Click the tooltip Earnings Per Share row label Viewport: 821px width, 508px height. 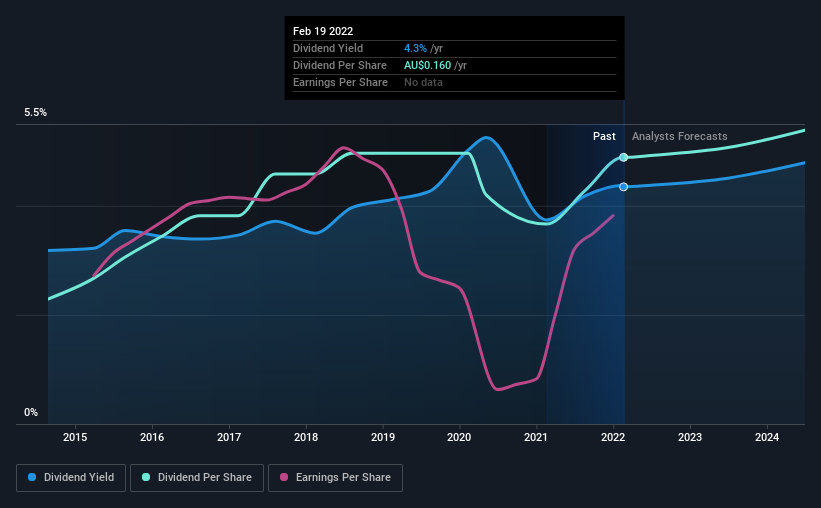click(340, 82)
